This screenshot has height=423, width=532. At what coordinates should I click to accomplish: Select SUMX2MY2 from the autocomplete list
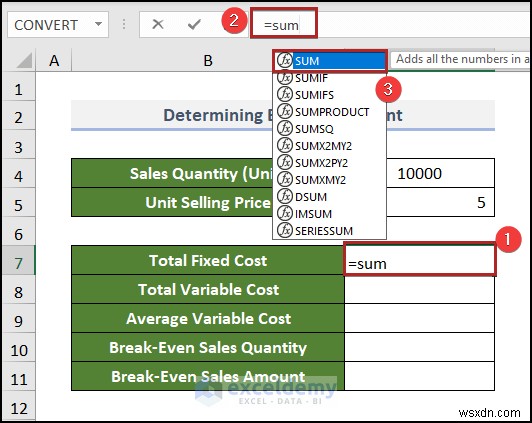[x=329, y=146]
